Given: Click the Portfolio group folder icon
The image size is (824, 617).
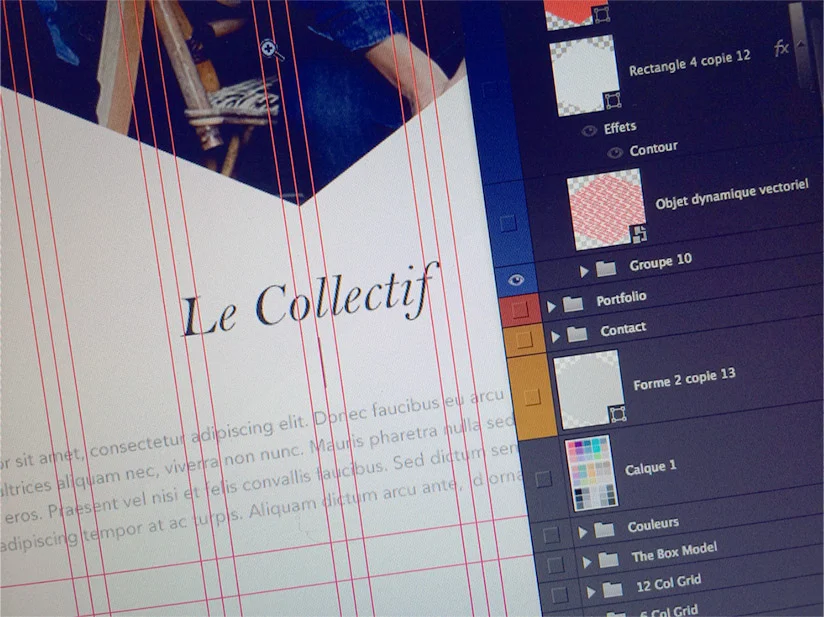Looking at the screenshot, I should 572,303.
